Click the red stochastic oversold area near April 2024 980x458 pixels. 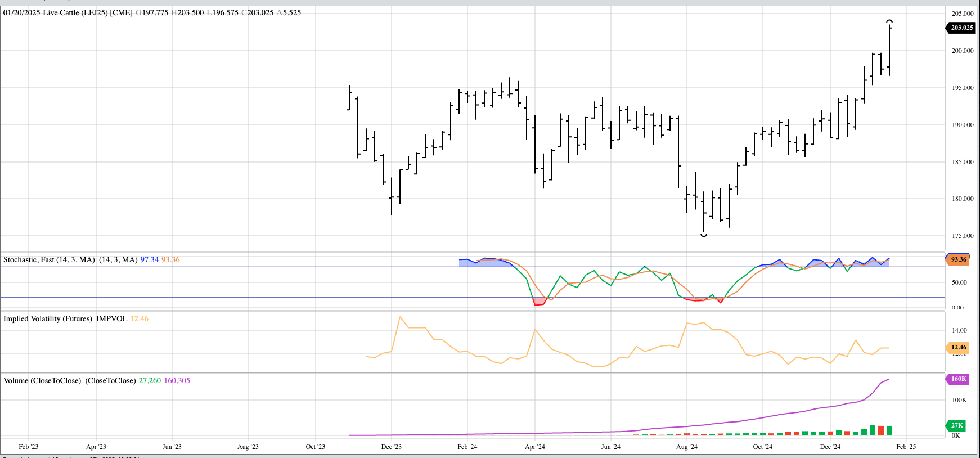coord(539,302)
